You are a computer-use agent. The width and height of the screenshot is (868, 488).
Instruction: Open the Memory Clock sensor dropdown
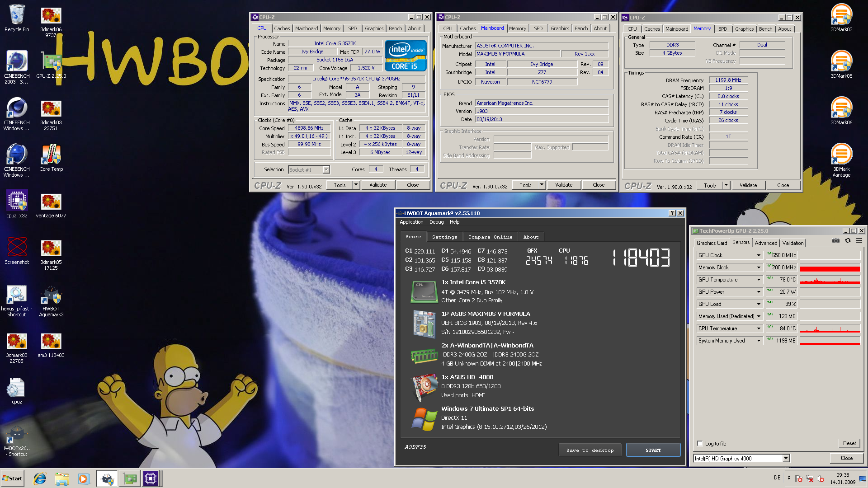point(759,267)
